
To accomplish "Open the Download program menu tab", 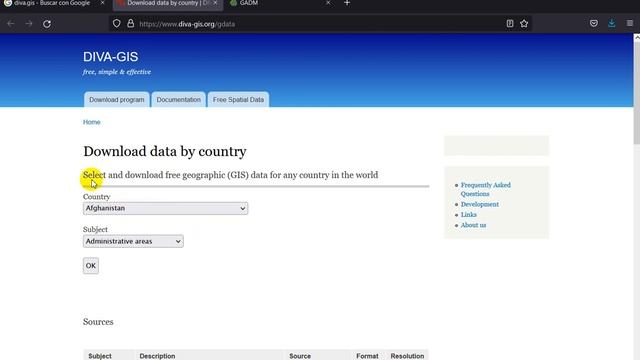I will [x=117, y=100].
